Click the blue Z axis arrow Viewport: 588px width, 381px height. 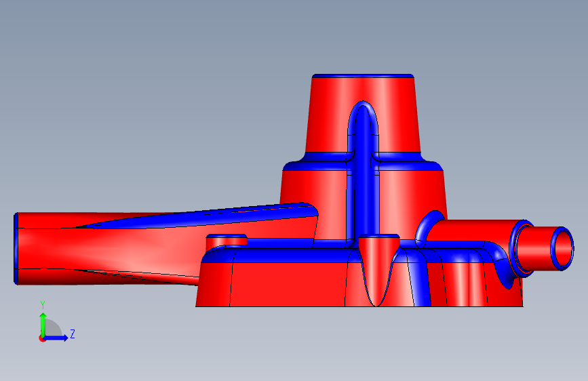pos(56,338)
